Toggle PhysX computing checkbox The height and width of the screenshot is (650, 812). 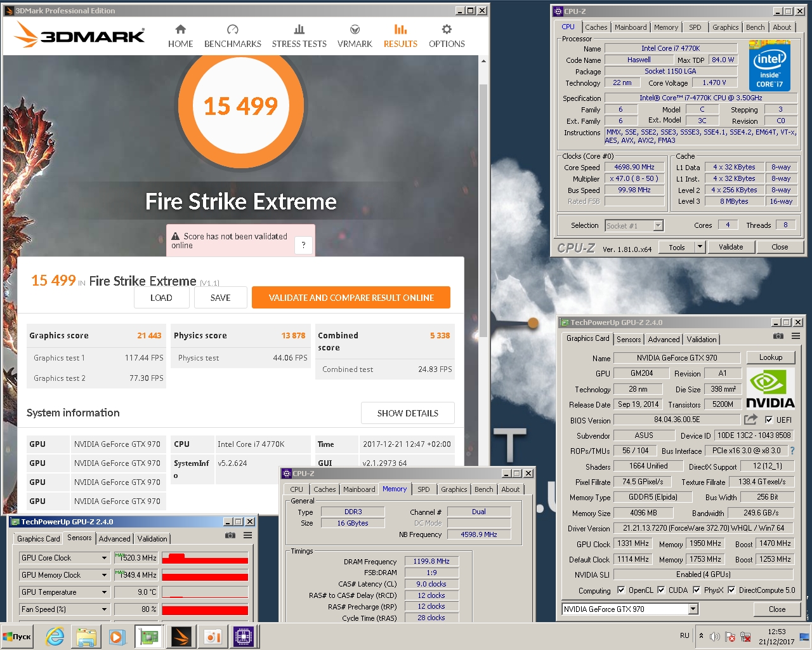coord(697,590)
